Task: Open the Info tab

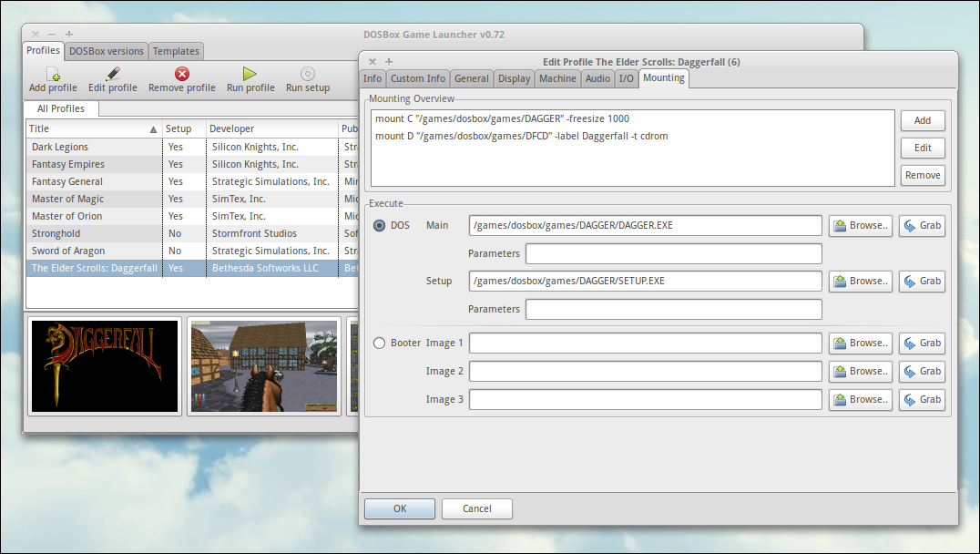Action: [x=373, y=78]
